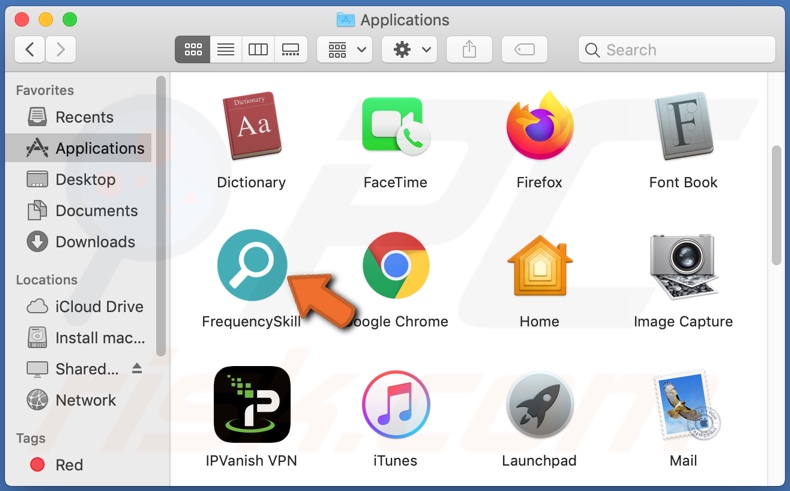The width and height of the screenshot is (790, 491).
Task: Click the iTunes app icon
Action: coord(396,404)
